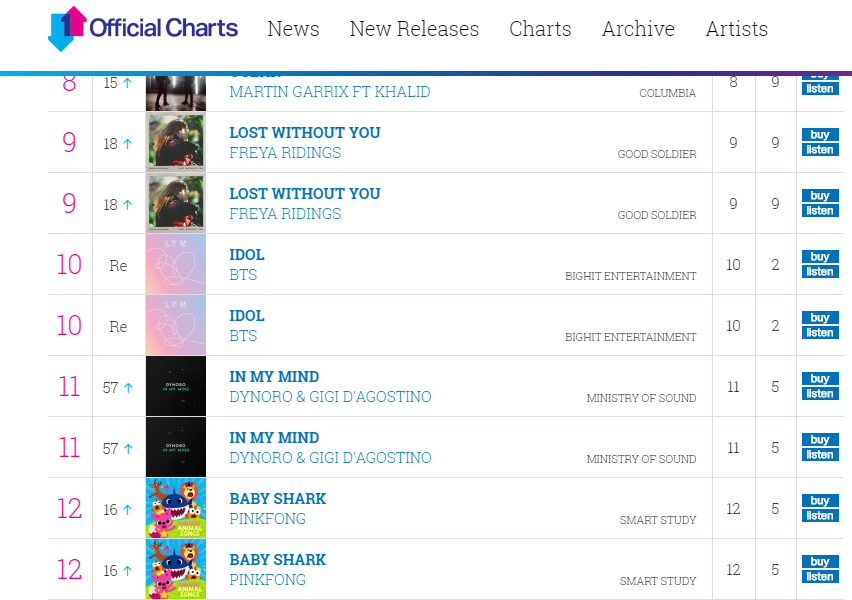Screen dimensions: 852x600
Task: Click buy for the first IDOL entry
Action: click(x=820, y=257)
